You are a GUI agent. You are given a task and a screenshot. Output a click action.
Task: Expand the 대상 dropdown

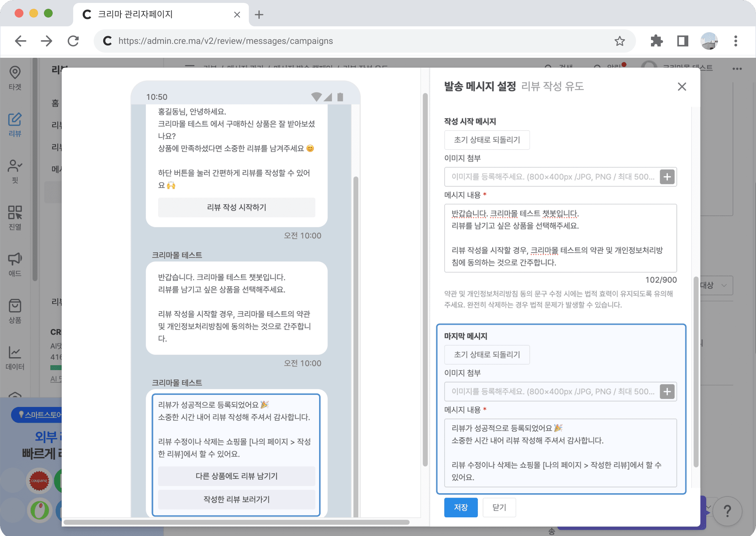(x=716, y=285)
